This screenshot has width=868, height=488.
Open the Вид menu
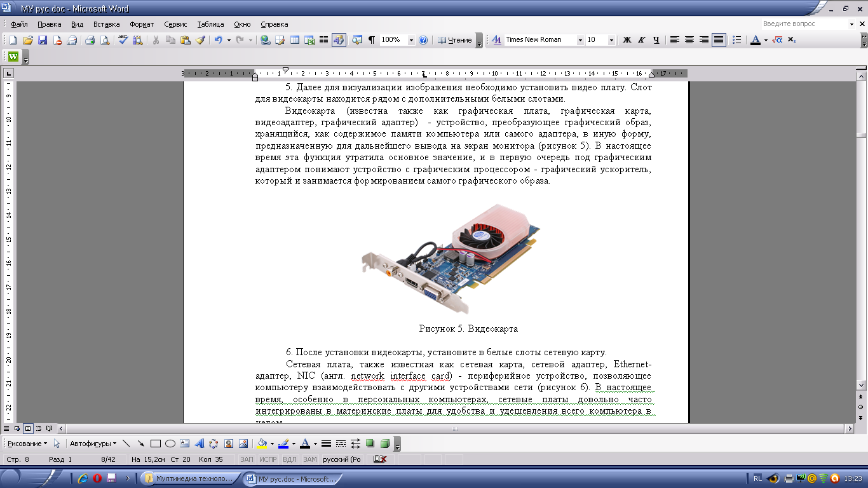(78, 24)
